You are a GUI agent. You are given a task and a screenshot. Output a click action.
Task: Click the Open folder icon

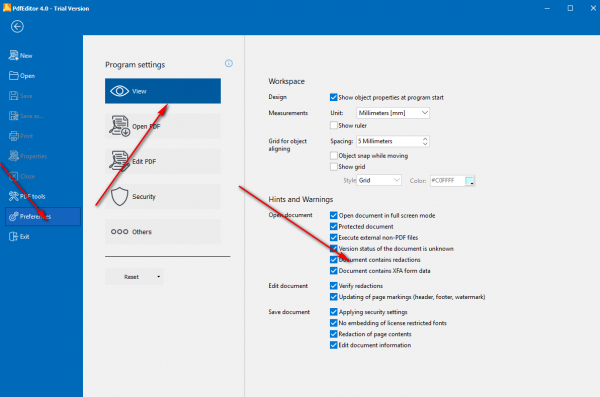(x=13, y=75)
